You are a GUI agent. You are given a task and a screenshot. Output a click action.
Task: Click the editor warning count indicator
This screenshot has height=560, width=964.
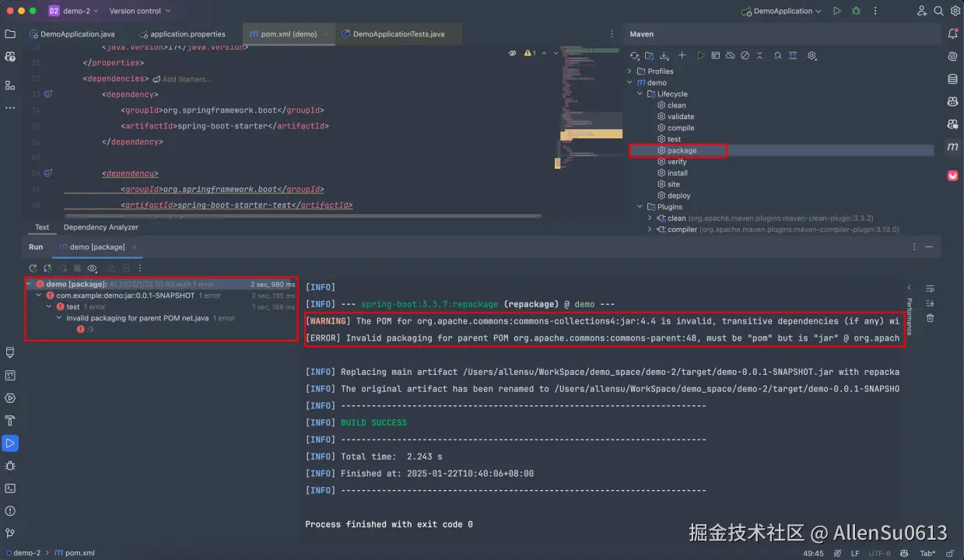531,53
